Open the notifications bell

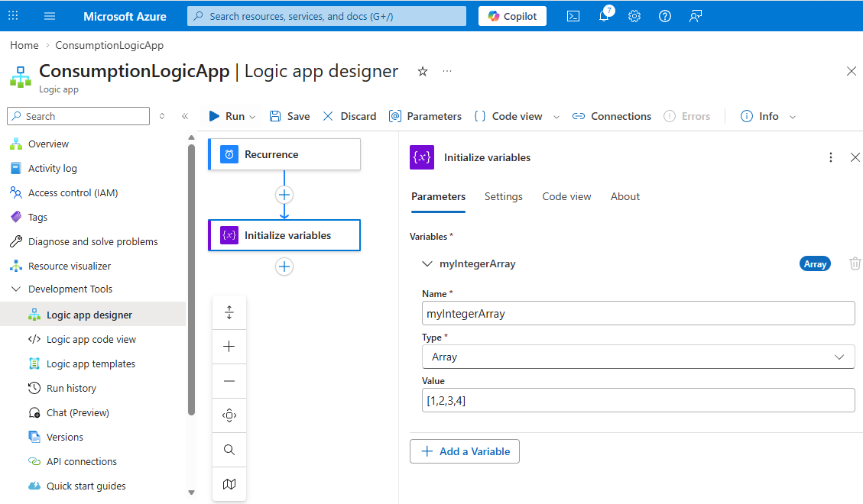click(605, 16)
